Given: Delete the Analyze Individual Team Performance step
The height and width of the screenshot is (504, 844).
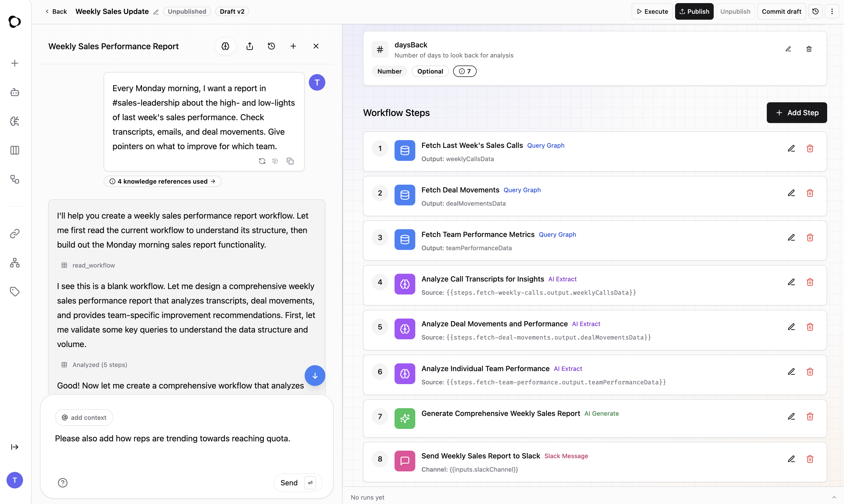Looking at the screenshot, I should (x=810, y=372).
